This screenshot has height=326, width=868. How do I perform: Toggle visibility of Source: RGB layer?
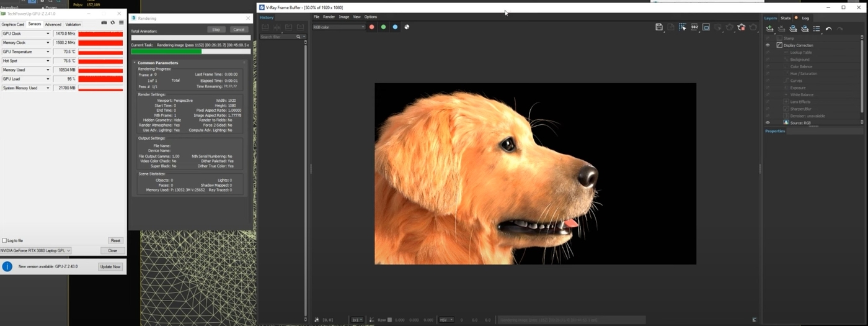(x=768, y=123)
